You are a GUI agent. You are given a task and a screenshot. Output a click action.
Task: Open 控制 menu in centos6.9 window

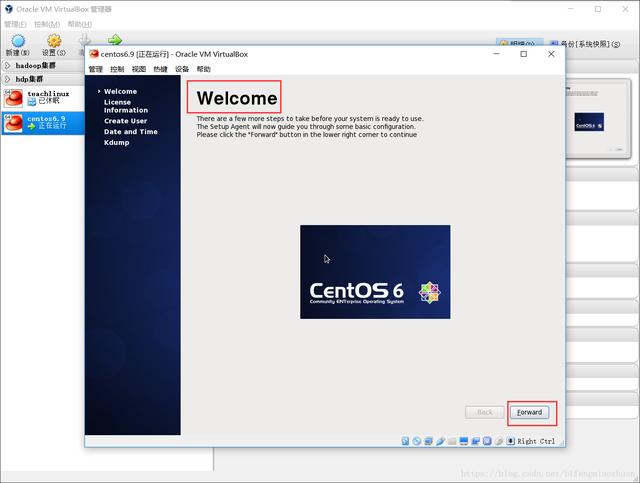(117, 69)
